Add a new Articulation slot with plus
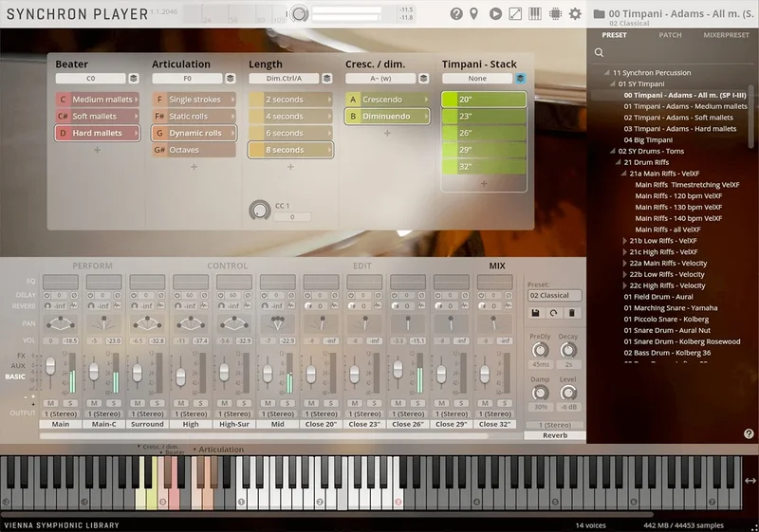759x532 pixels. 194,167
